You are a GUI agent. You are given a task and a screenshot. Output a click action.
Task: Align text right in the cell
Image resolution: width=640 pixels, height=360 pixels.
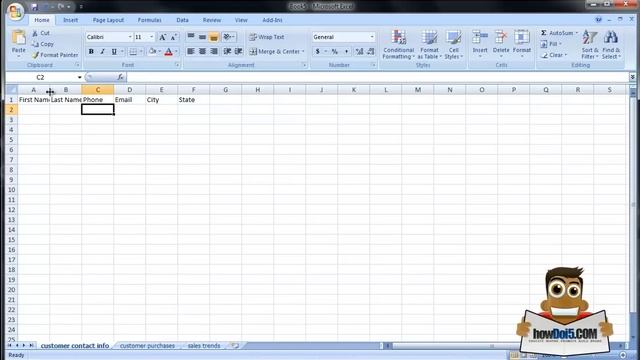214,51
